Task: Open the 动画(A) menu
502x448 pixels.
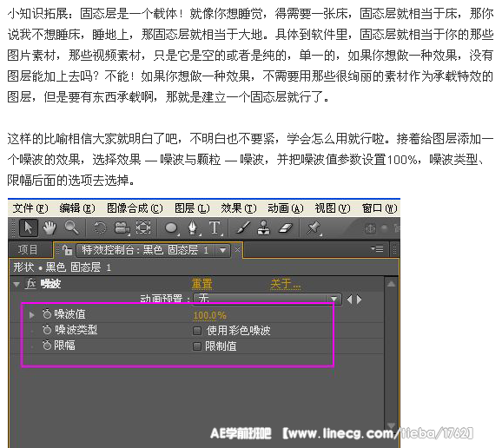Action: [286, 208]
